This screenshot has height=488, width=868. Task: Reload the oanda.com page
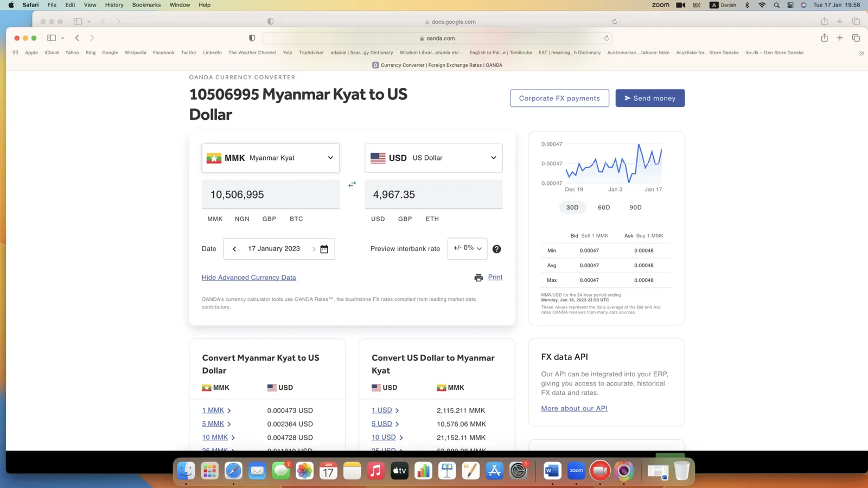click(x=607, y=38)
